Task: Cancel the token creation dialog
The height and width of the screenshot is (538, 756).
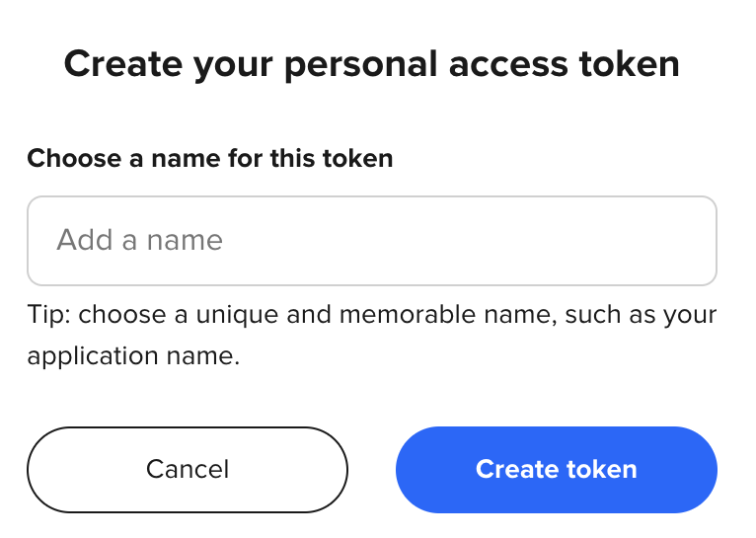Action: (x=188, y=470)
